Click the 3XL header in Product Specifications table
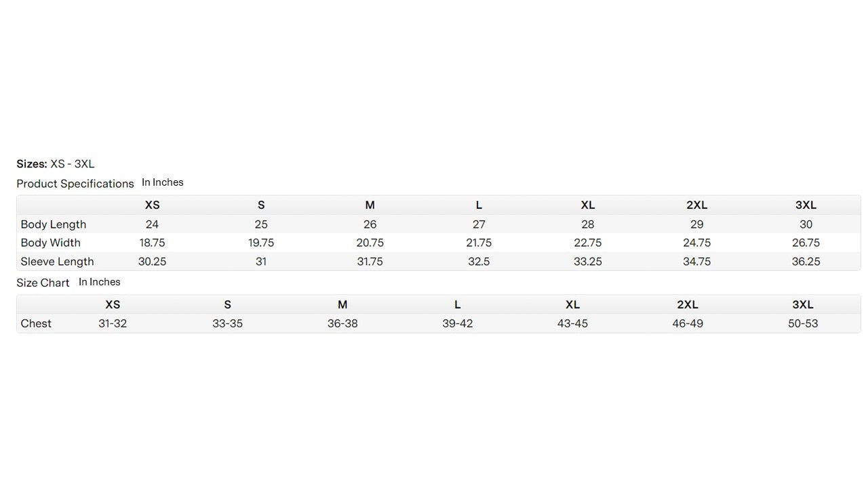The width and height of the screenshot is (868, 488). [x=806, y=205]
